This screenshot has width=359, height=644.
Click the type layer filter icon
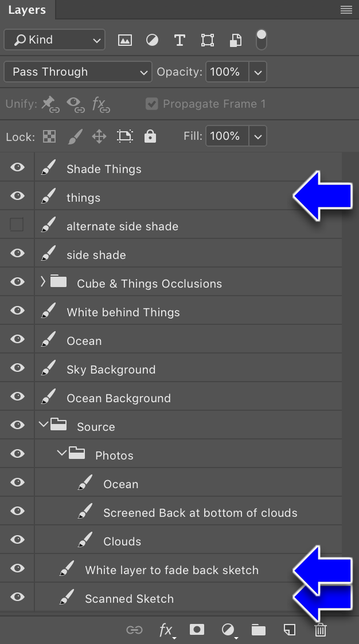point(179,40)
